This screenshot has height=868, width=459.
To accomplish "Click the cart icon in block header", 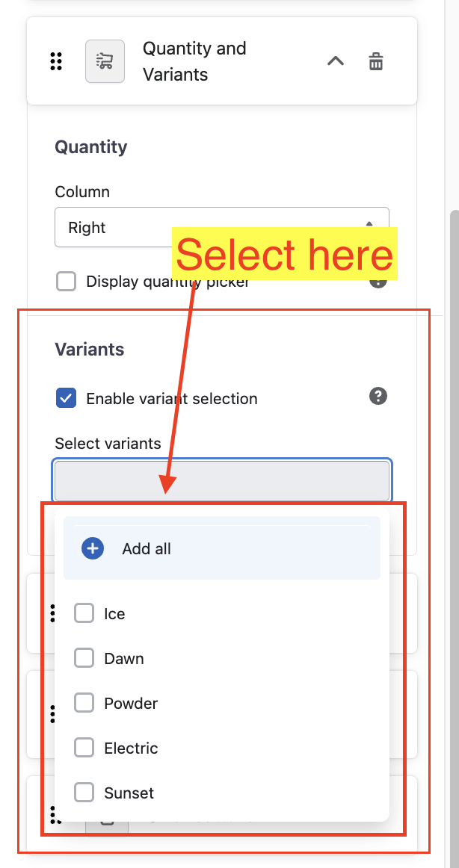I will point(105,61).
